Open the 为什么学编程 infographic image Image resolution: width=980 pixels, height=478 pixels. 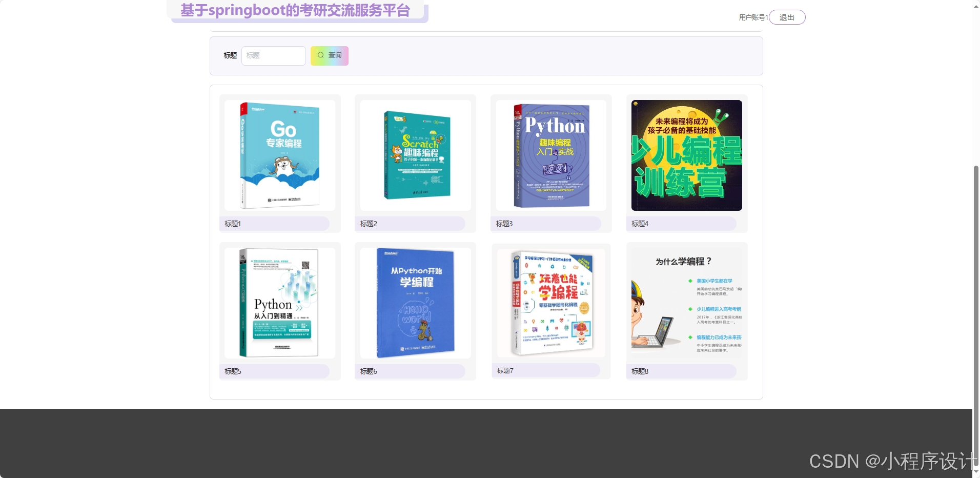[687, 303]
